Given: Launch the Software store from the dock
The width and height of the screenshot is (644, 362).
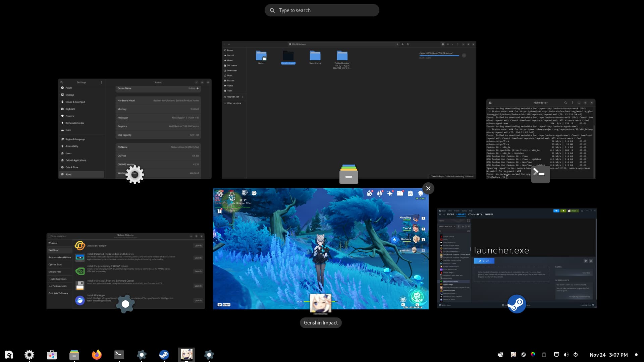Looking at the screenshot, I should click(x=52, y=355).
